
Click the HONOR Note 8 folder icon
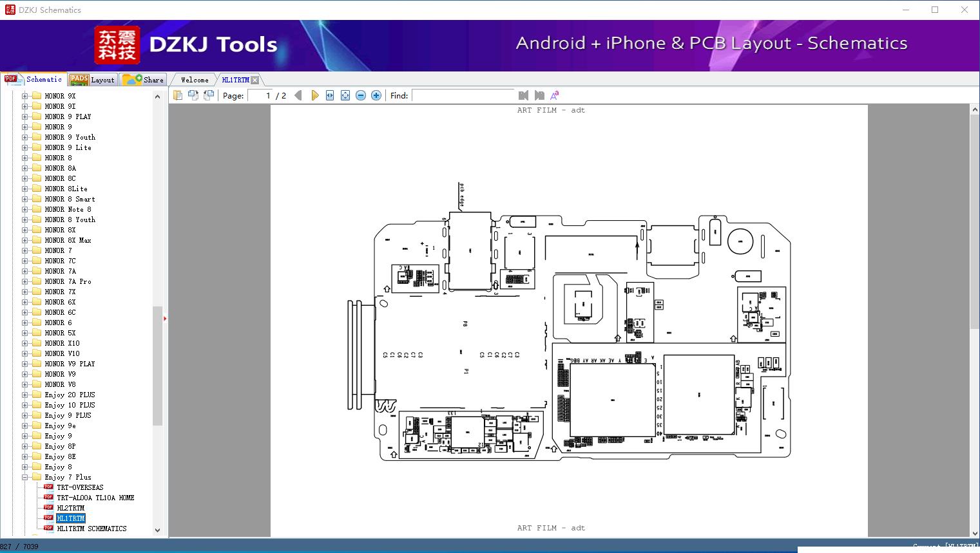pyautogui.click(x=37, y=209)
